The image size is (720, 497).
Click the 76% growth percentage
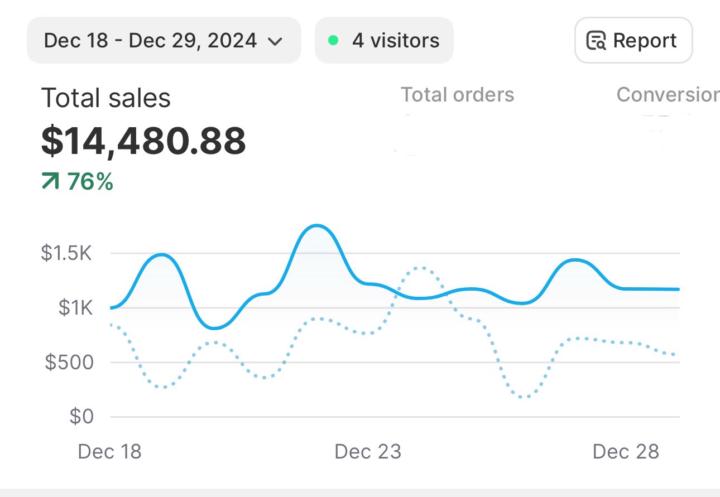pos(90,182)
